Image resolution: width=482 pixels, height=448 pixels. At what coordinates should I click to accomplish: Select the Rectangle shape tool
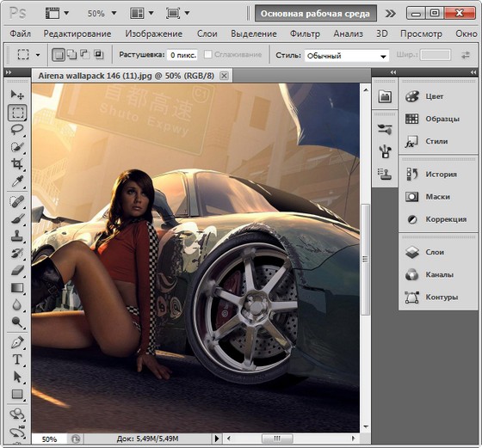click(17, 394)
